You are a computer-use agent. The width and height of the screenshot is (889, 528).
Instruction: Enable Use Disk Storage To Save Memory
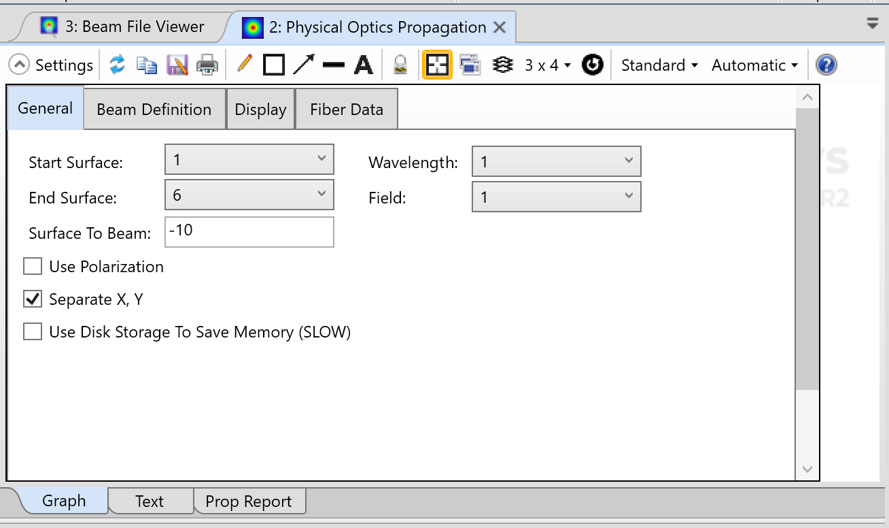pyautogui.click(x=32, y=331)
